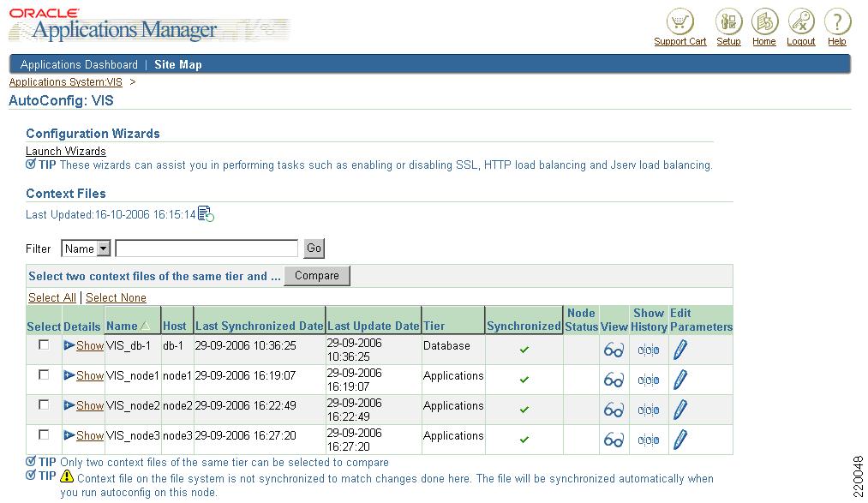Click Logout text link
Viewport: 868px width, 503px height.
click(x=801, y=41)
